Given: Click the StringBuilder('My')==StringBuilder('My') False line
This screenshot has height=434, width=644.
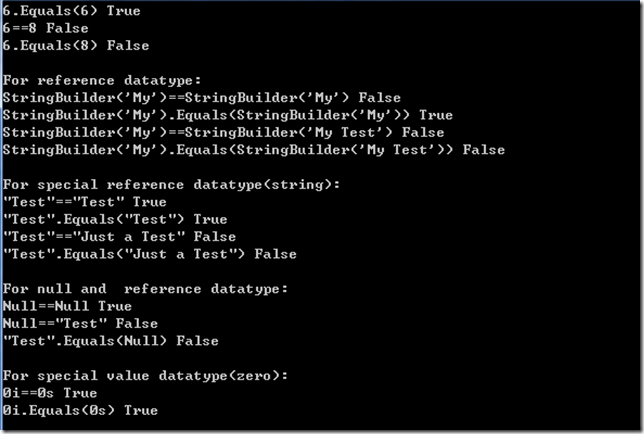Looking at the screenshot, I should pyautogui.click(x=202, y=98).
